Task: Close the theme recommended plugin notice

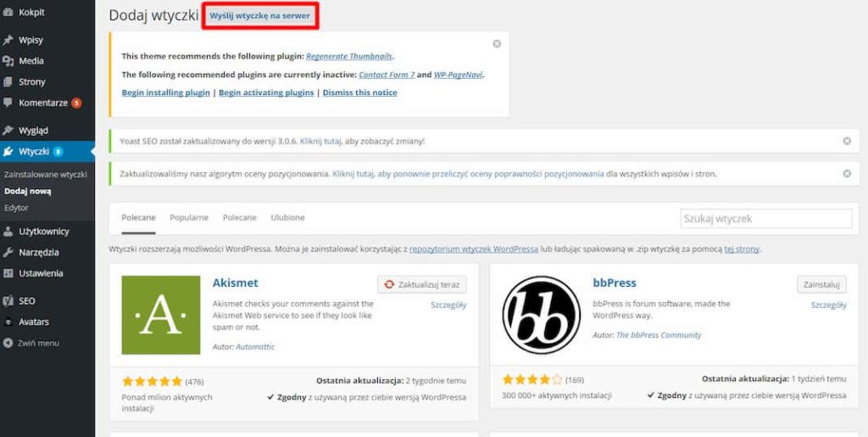Action: pyautogui.click(x=497, y=44)
